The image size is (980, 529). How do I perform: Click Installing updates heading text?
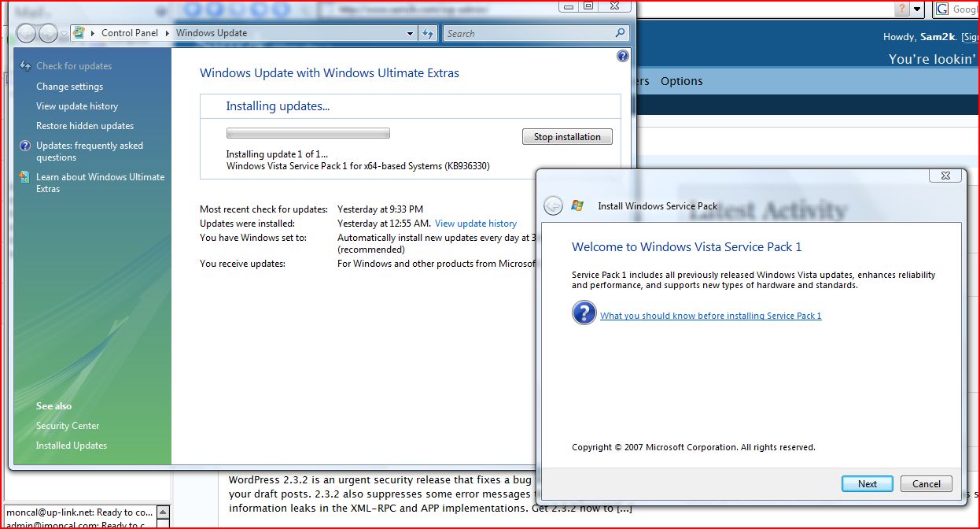click(278, 106)
